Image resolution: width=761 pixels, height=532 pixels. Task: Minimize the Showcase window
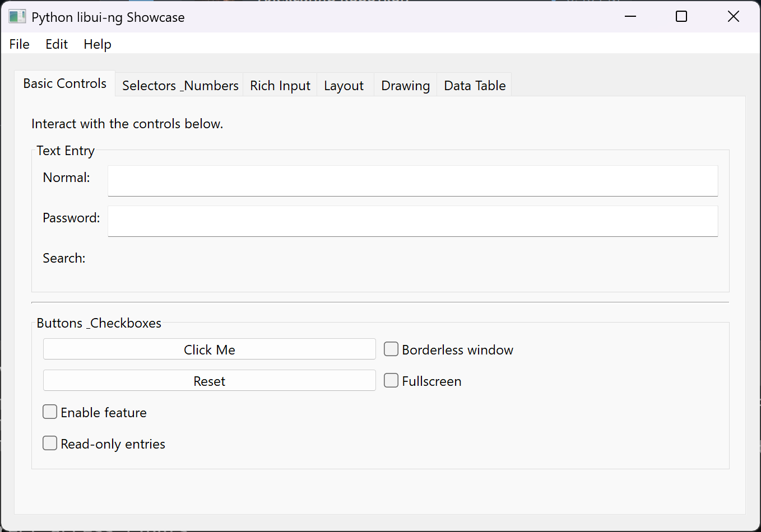[630, 17]
